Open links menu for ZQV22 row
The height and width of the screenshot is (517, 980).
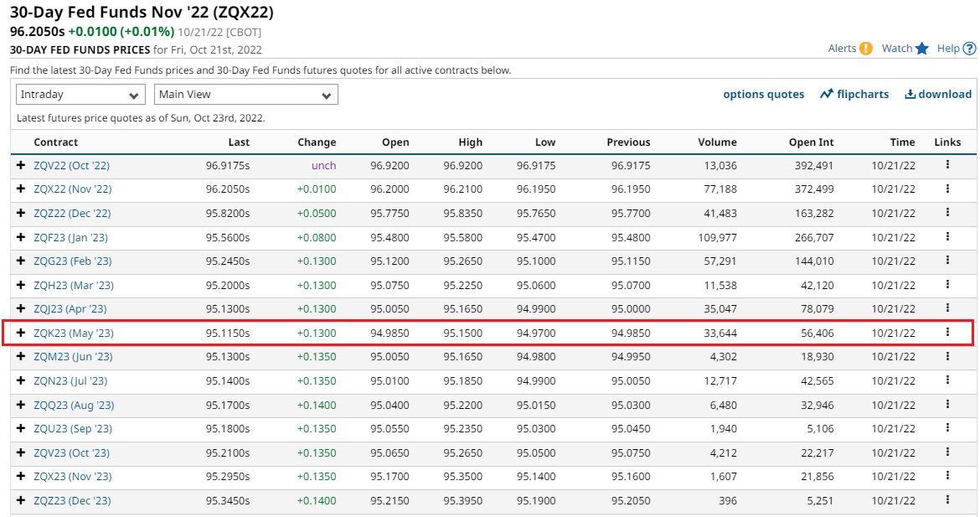pyautogui.click(x=947, y=165)
